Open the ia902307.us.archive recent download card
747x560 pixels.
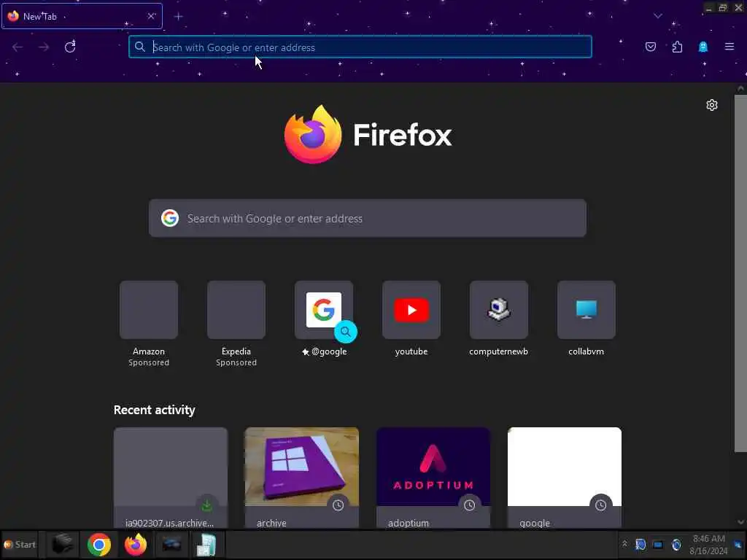click(x=171, y=478)
